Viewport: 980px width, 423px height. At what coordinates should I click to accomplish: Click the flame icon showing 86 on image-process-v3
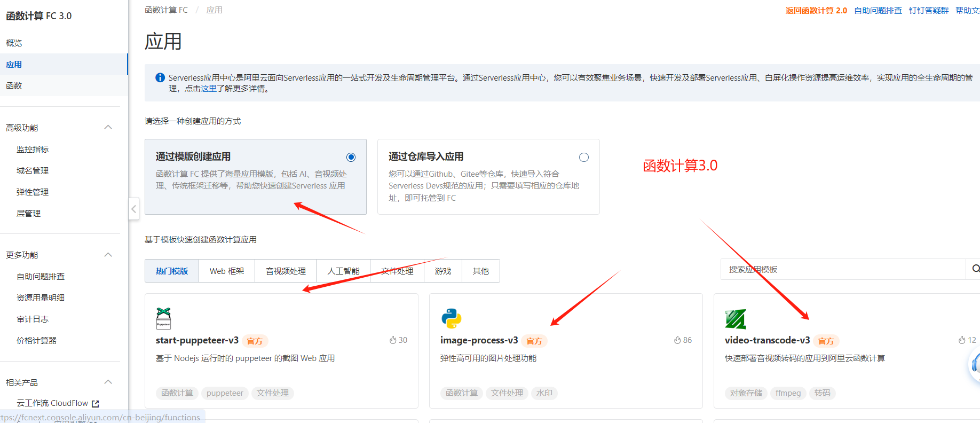coord(677,340)
